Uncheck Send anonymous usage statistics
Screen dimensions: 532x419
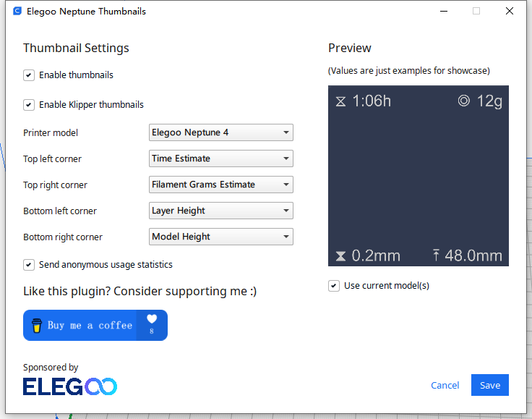pyautogui.click(x=29, y=265)
